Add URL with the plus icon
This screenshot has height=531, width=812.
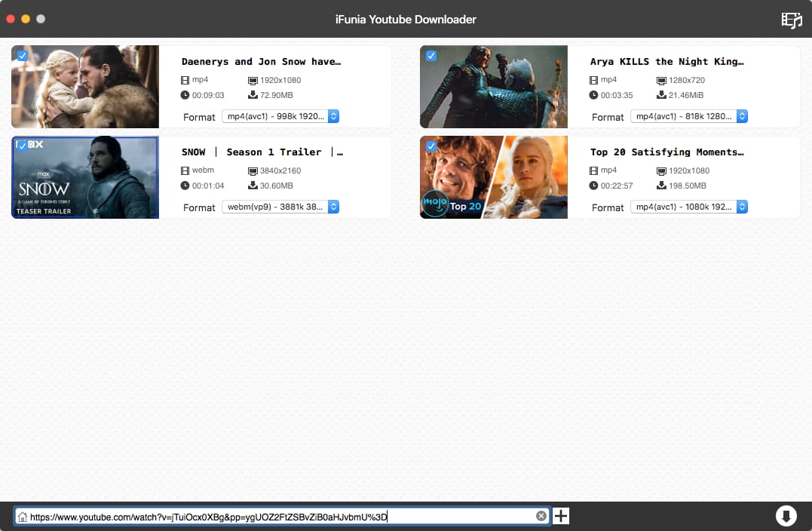click(x=561, y=516)
